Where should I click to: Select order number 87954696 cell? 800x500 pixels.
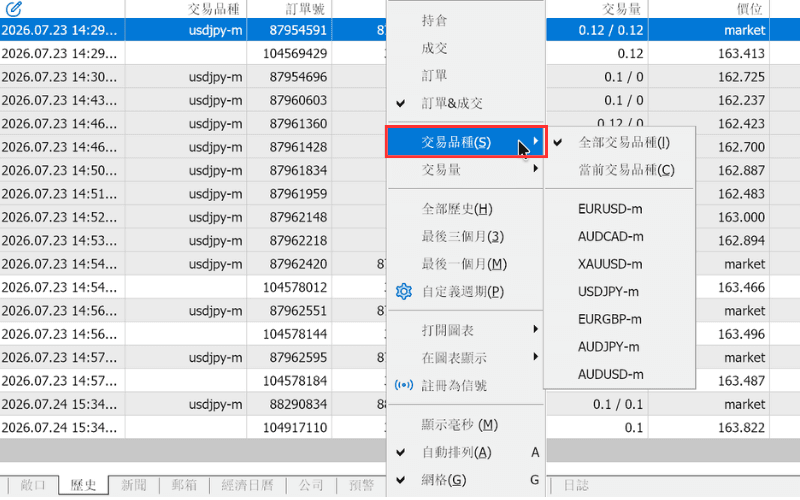(x=298, y=77)
